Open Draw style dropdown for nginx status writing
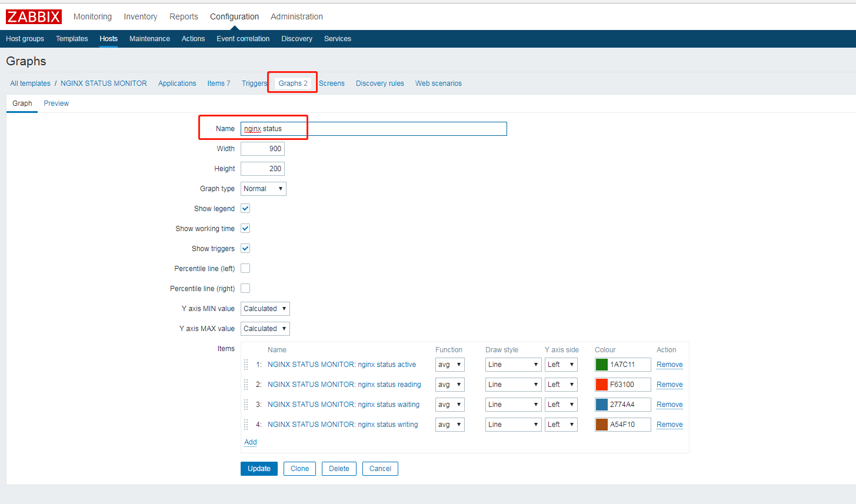The width and height of the screenshot is (856, 504). pyautogui.click(x=513, y=425)
